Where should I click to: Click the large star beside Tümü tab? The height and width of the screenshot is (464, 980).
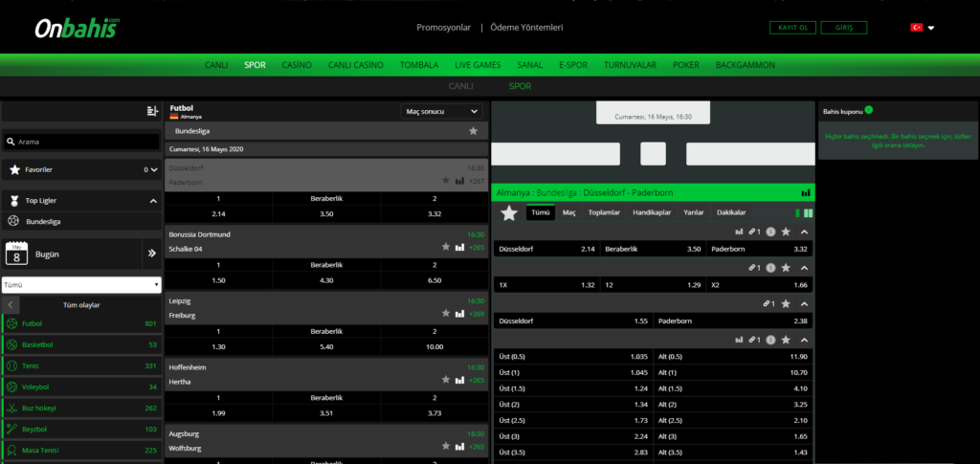pyautogui.click(x=509, y=213)
